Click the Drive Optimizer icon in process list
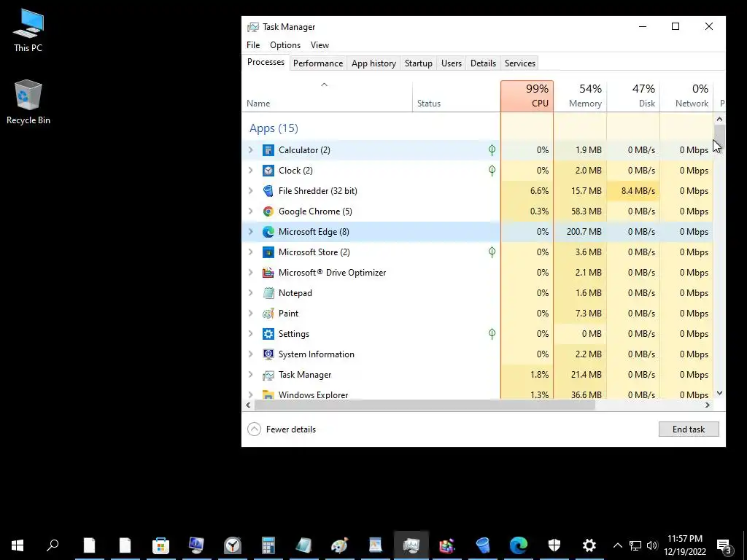Viewport: 747px width, 560px height. [268, 273]
